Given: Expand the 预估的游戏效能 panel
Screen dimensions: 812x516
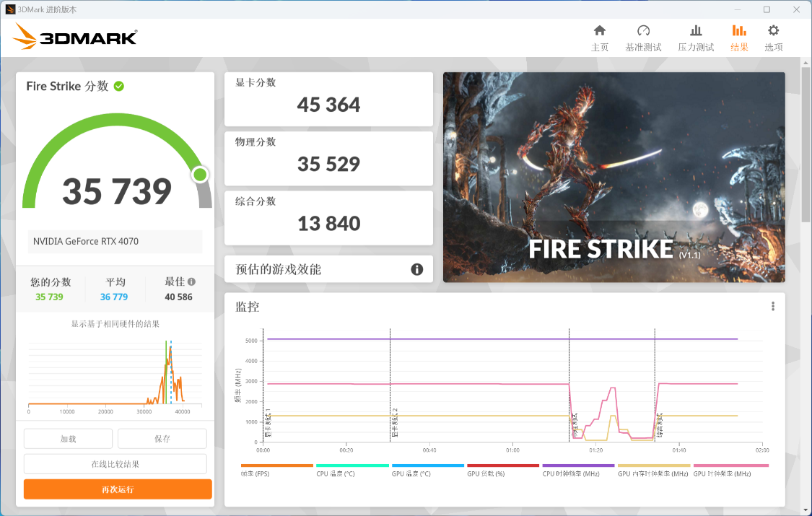Looking at the screenshot, I should pos(328,269).
